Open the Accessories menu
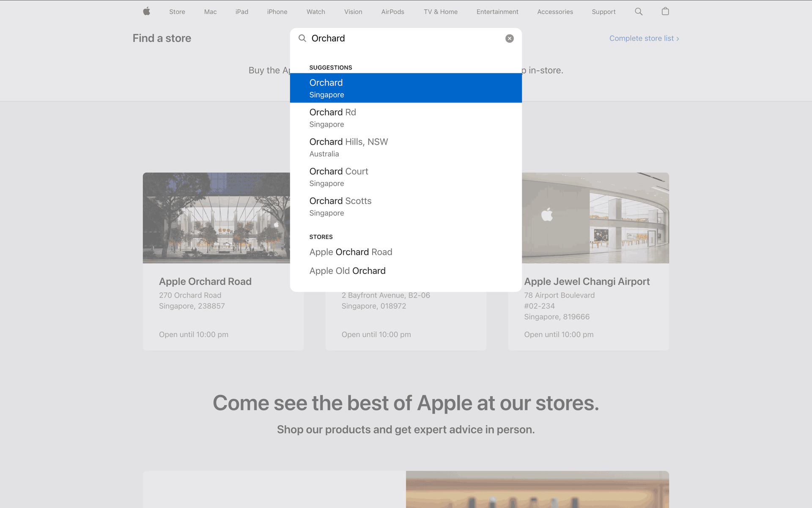This screenshot has height=508, width=812. click(555, 12)
